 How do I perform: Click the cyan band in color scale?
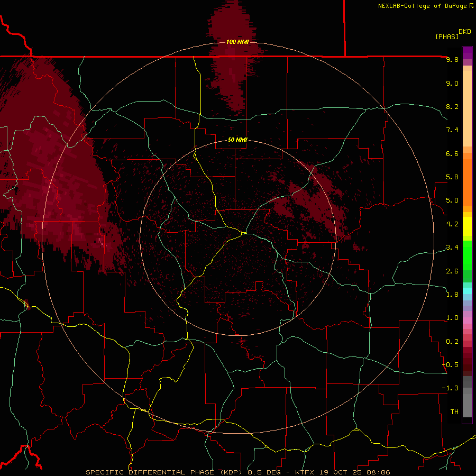click(467, 291)
